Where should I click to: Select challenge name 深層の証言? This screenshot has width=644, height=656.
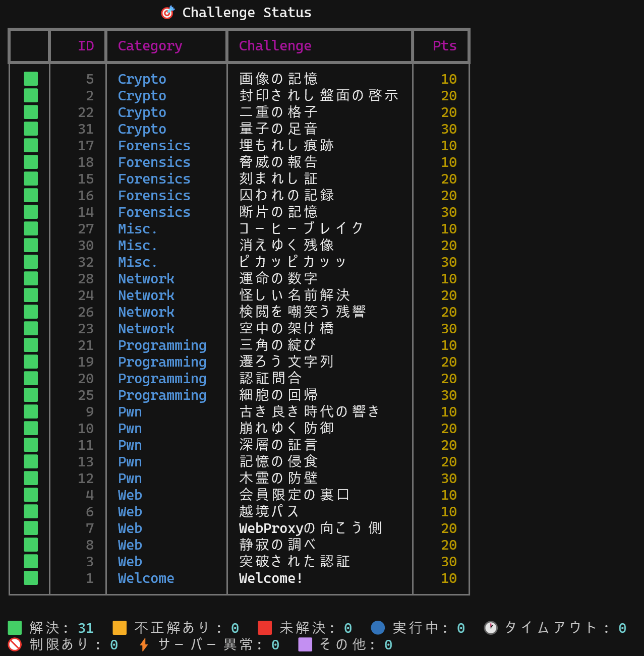point(279,445)
